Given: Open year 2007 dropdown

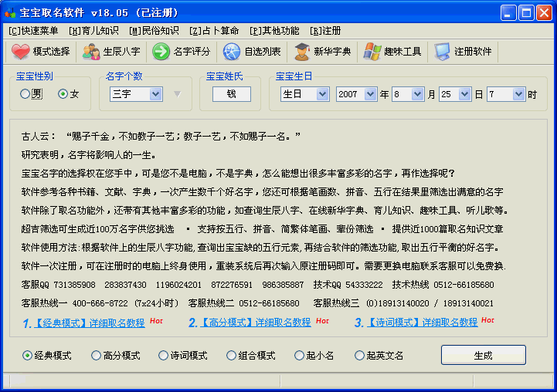Looking at the screenshot, I should tap(370, 94).
